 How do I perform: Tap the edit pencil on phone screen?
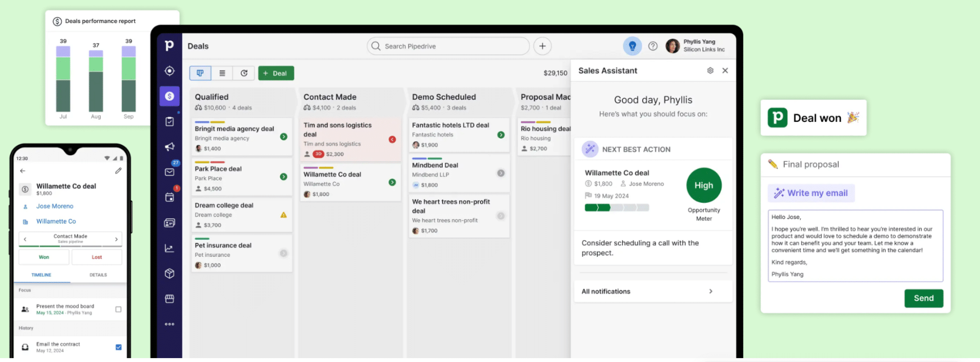(x=118, y=171)
